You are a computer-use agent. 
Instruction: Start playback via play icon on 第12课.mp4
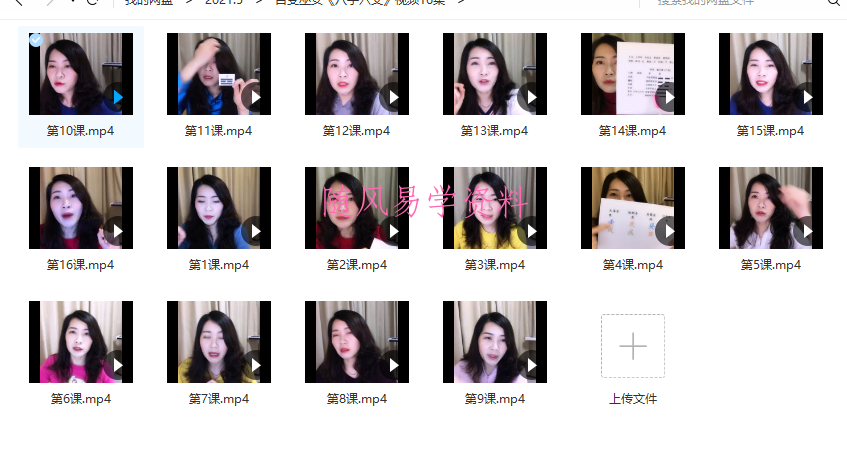(393, 97)
